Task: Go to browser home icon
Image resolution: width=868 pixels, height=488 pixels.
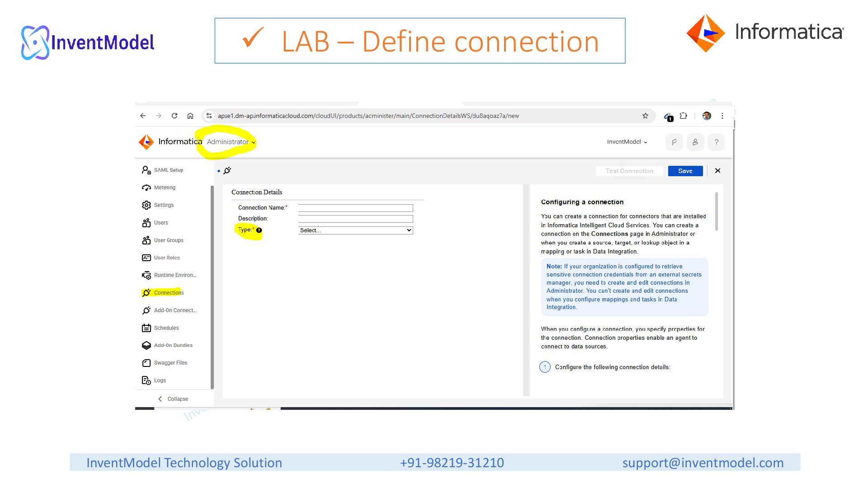Action: click(190, 116)
